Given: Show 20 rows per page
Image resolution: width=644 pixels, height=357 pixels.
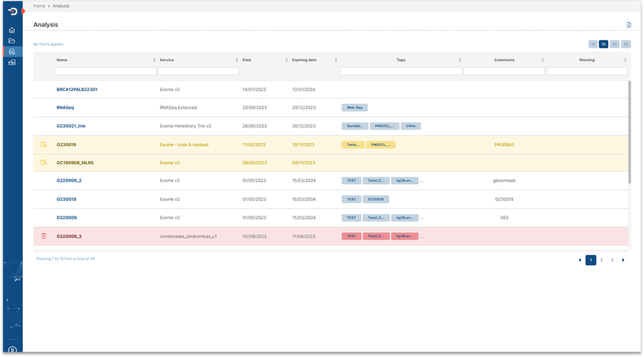Looking at the screenshot, I should [614, 44].
